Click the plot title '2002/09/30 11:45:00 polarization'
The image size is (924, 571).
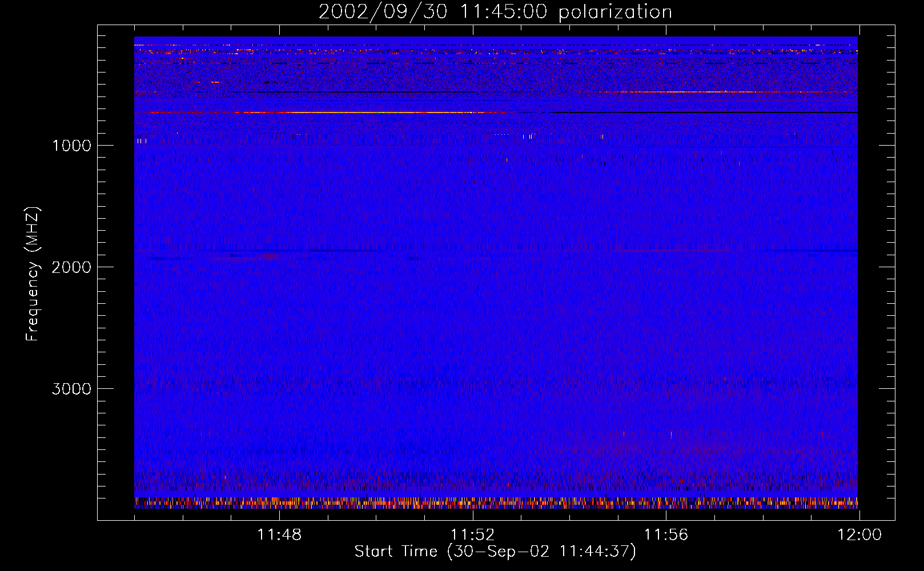click(495, 12)
